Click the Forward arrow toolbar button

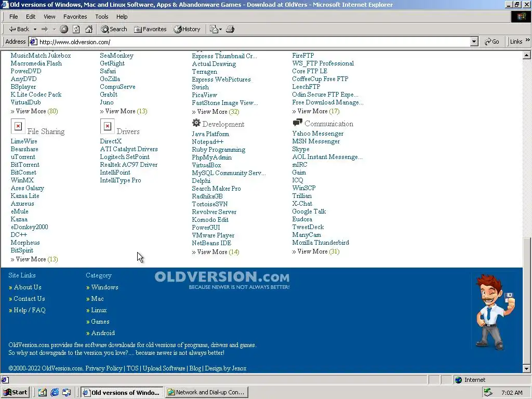(x=45, y=29)
